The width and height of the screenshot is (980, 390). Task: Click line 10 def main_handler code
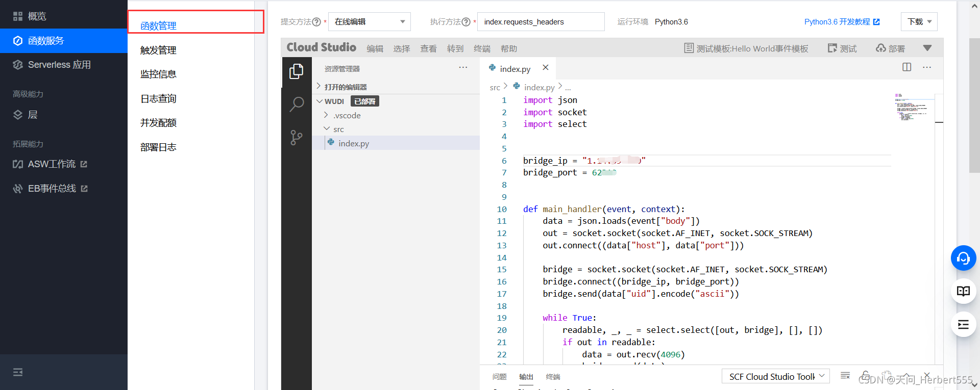[604, 209]
